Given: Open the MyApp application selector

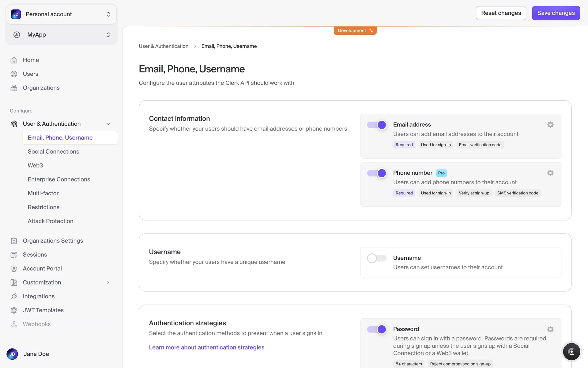Looking at the screenshot, I should 61,35.
